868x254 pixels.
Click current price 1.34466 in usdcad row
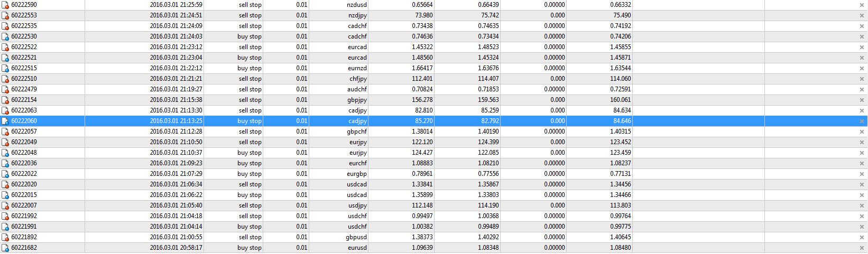click(620, 195)
